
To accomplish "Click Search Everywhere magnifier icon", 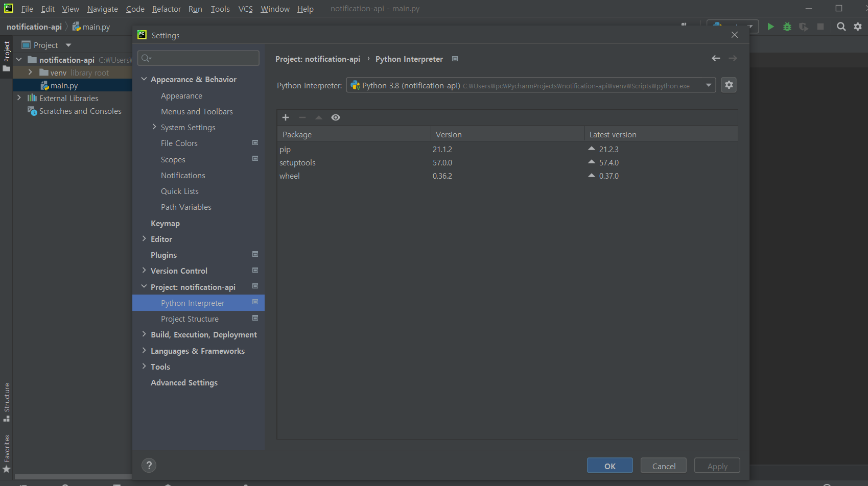I will coord(841,27).
